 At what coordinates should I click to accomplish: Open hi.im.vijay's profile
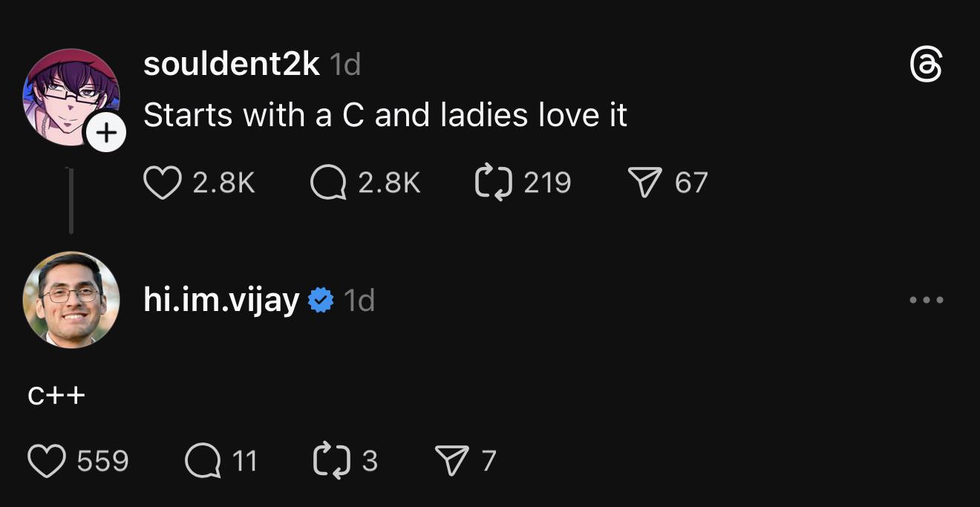pos(220,300)
